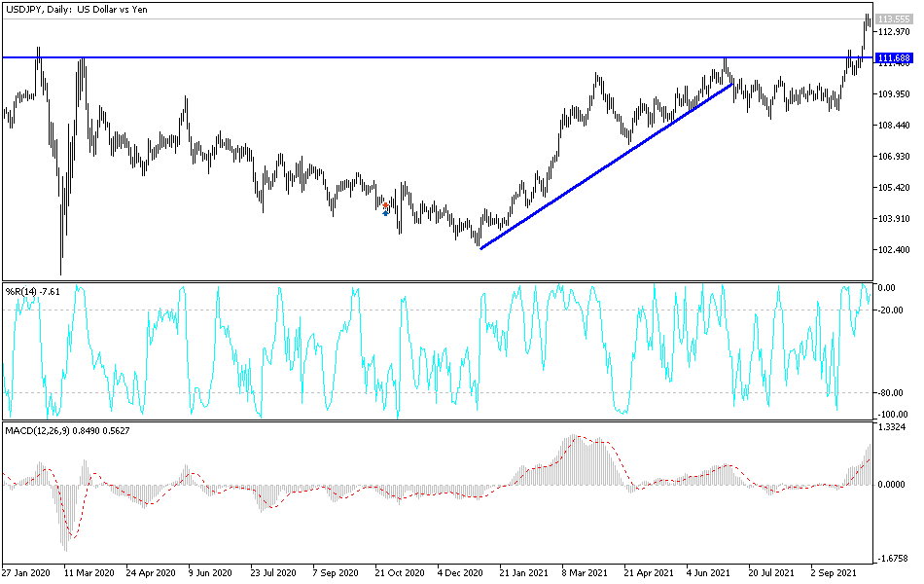Click the red and blue trade arrow marker
Screen dimensions: 924x584
pyautogui.click(x=385, y=209)
